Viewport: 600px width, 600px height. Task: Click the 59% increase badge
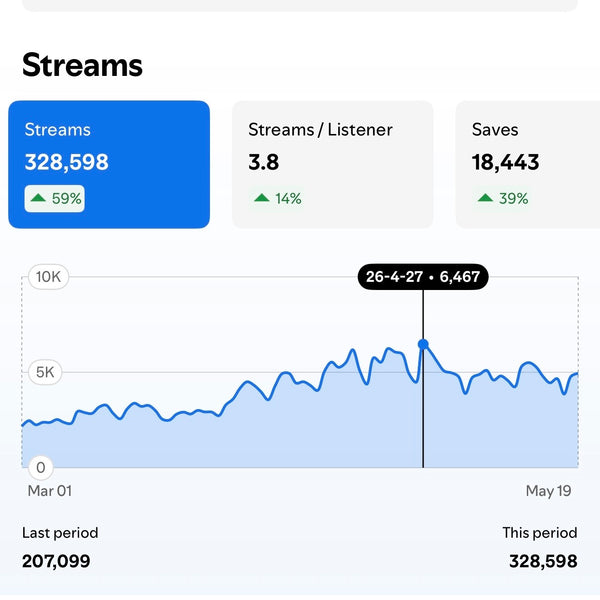[55, 199]
